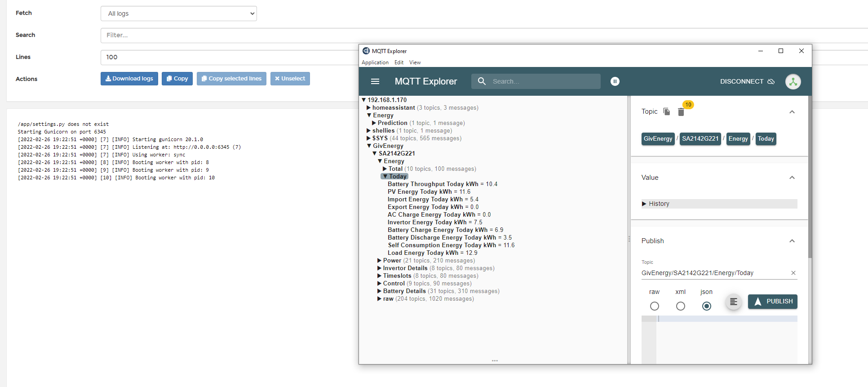Focus the MQTT Explorer search box

536,81
